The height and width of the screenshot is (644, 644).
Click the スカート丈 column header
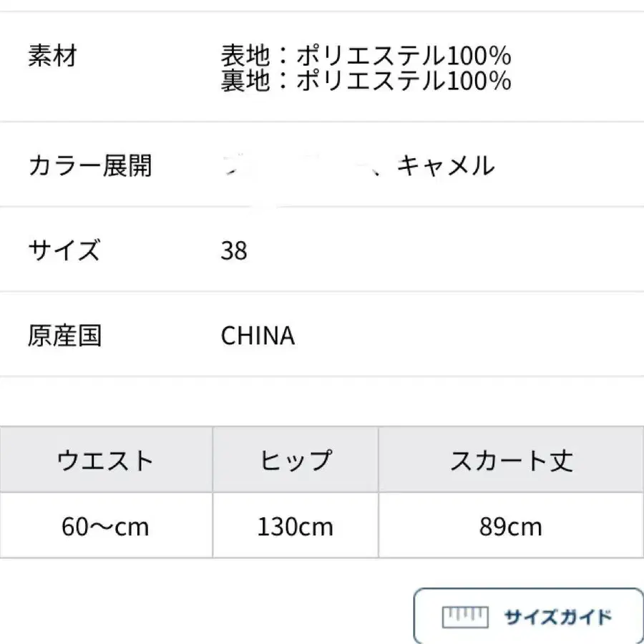point(511,460)
